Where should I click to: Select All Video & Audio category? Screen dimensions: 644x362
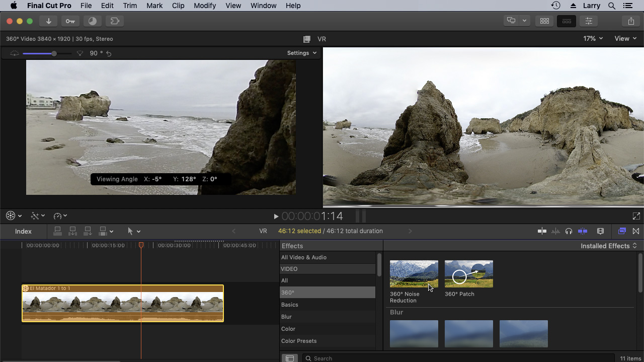328,257
